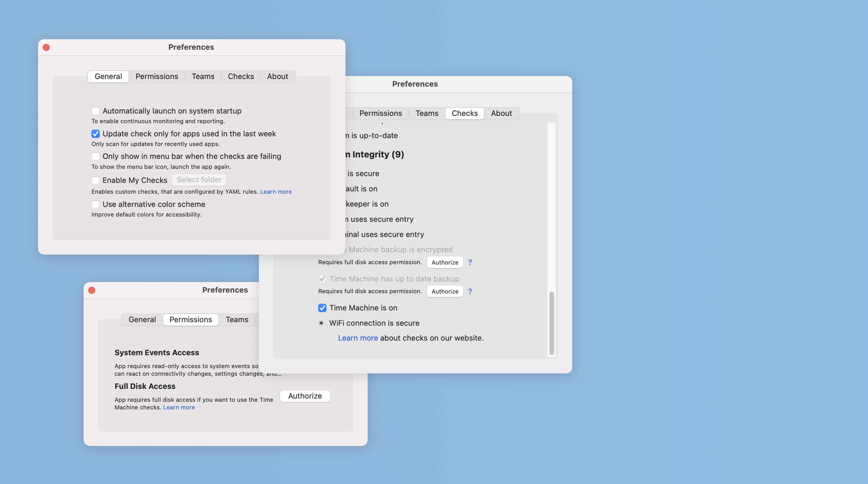
Task: Open Learn more about checks on the website
Action: pyautogui.click(x=358, y=338)
